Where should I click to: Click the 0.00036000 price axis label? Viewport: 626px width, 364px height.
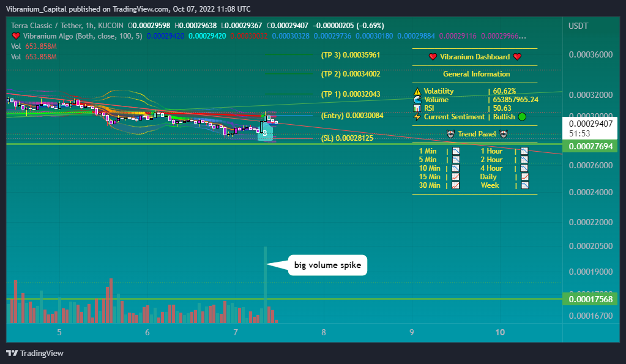click(x=591, y=54)
